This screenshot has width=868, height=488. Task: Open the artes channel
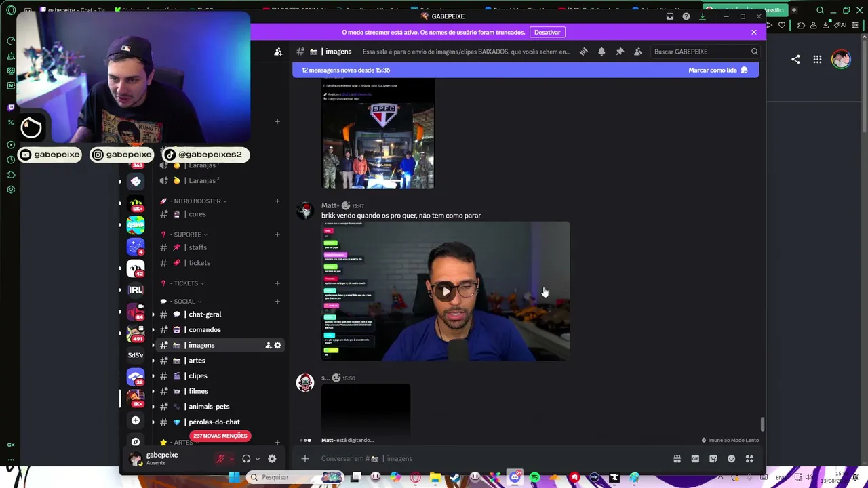point(220,361)
